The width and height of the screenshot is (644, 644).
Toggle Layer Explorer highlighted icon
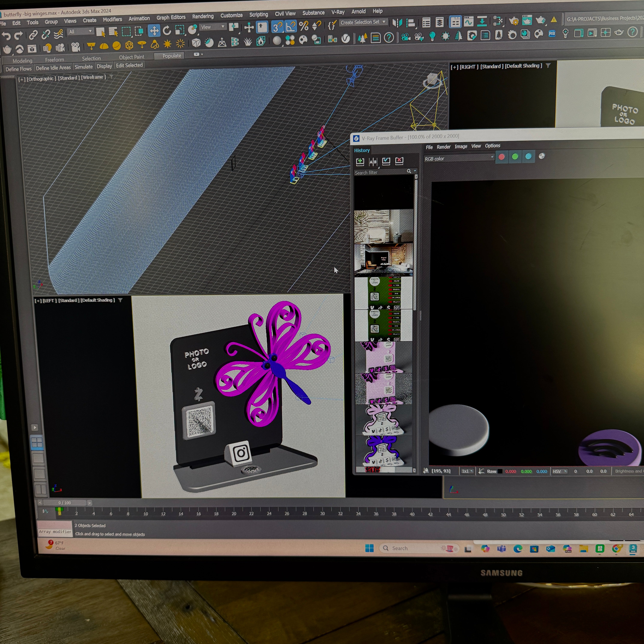pyautogui.click(x=455, y=22)
